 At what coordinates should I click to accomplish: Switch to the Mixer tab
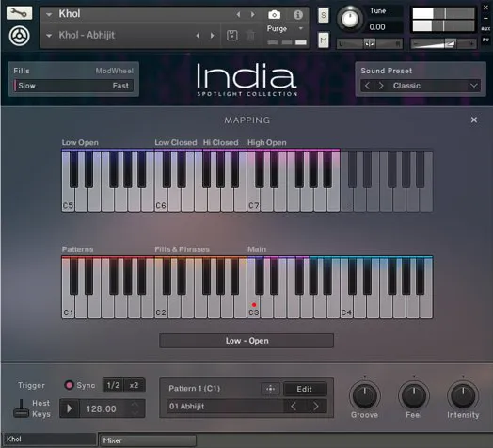point(148,440)
